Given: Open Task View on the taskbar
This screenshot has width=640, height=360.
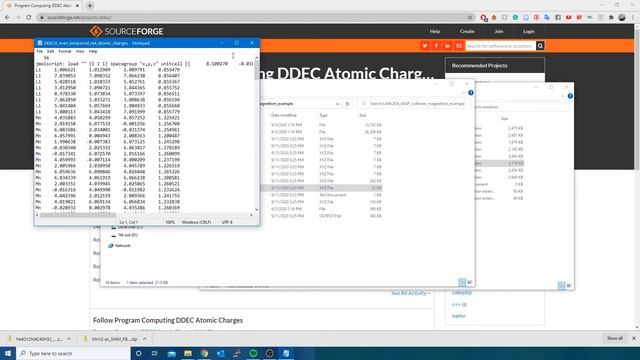Looking at the screenshot, I should click(x=155, y=353).
